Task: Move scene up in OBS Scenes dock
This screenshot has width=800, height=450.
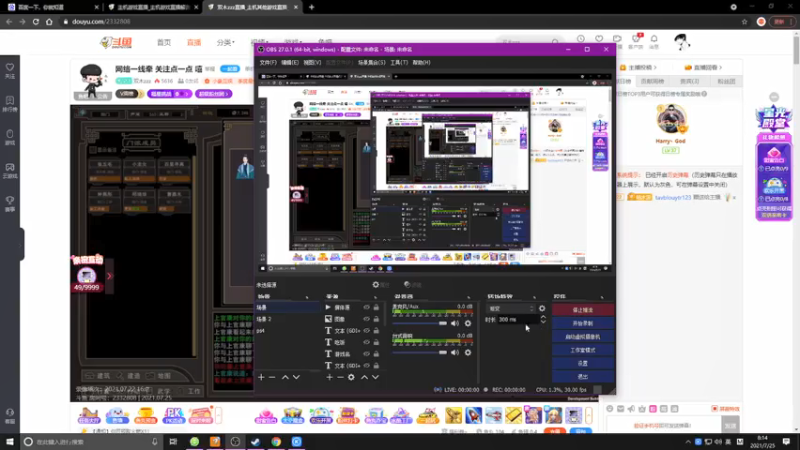Action: pos(285,377)
